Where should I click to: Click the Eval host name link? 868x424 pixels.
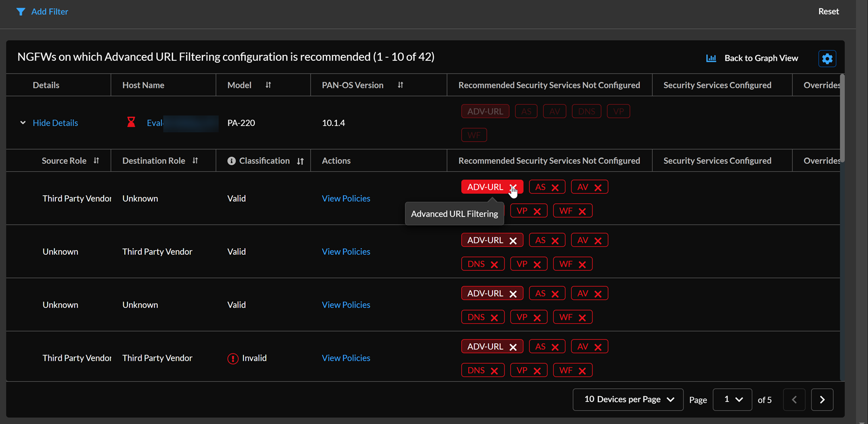coord(155,123)
